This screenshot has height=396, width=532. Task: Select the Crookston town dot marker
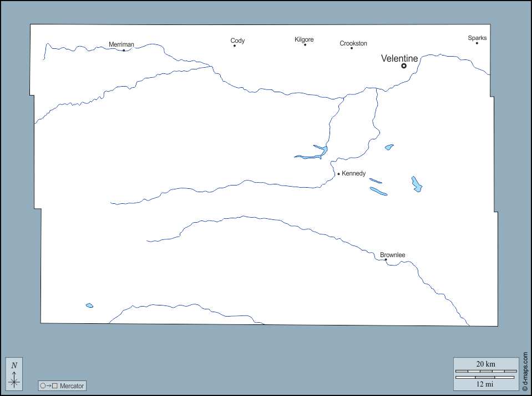pyautogui.click(x=352, y=48)
